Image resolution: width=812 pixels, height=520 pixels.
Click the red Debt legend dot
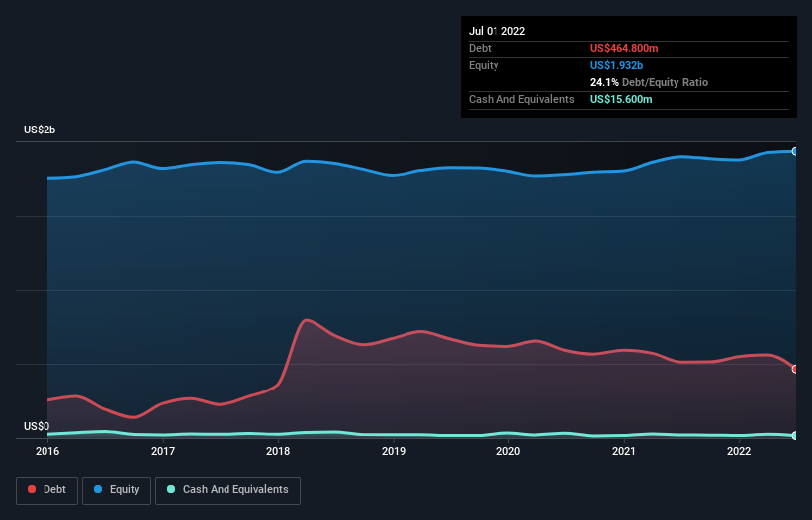[32, 489]
